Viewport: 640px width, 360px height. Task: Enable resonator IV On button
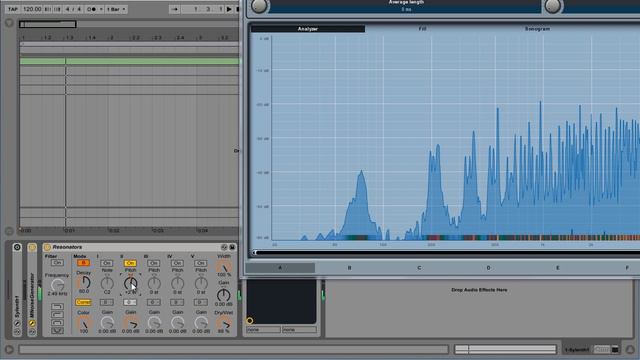click(177, 263)
